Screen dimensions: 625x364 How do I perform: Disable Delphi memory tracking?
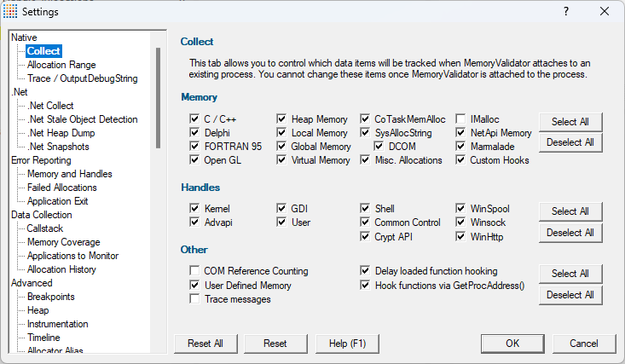(194, 132)
